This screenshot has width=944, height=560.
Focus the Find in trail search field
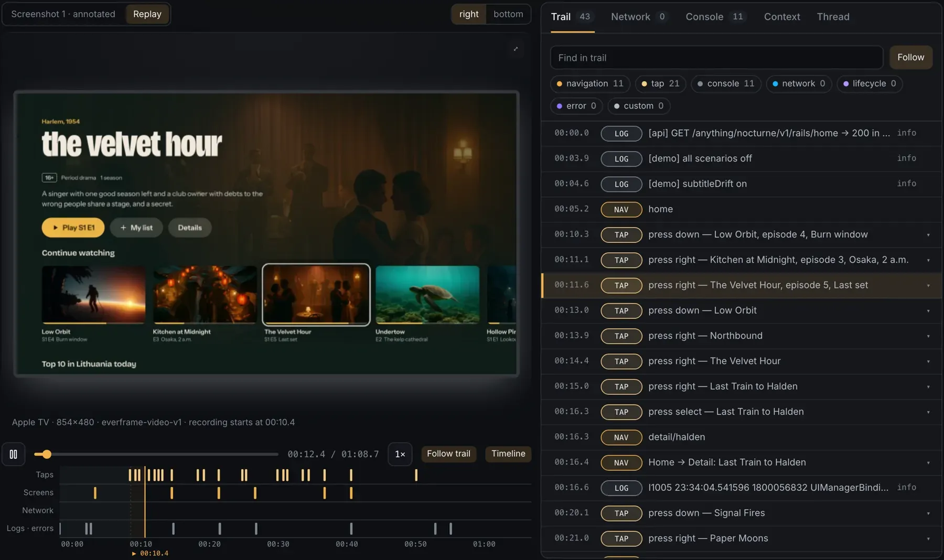point(716,58)
